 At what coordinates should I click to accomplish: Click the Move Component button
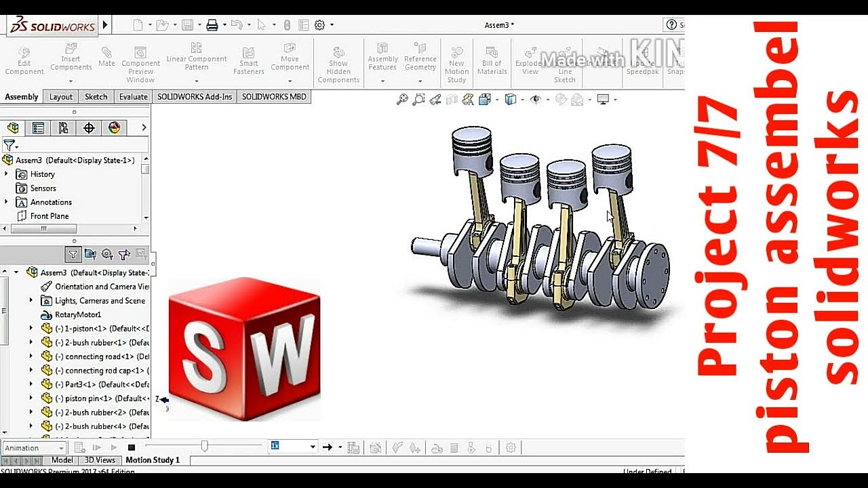coord(290,58)
